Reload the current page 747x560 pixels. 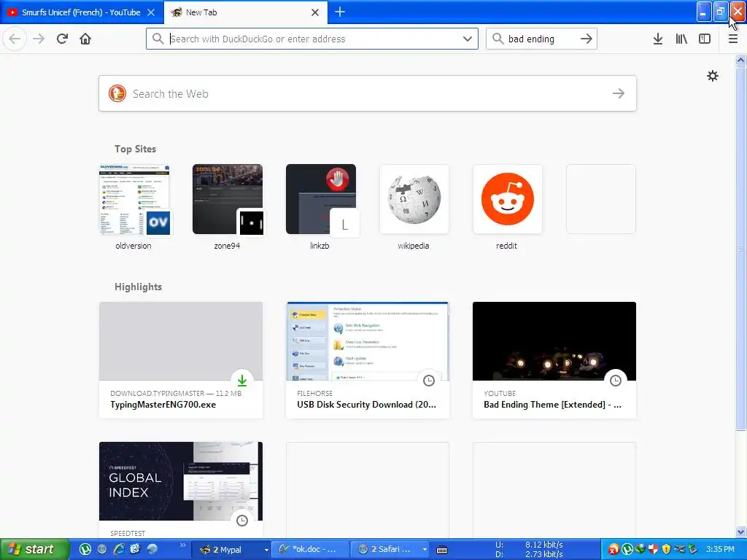coord(62,39)
